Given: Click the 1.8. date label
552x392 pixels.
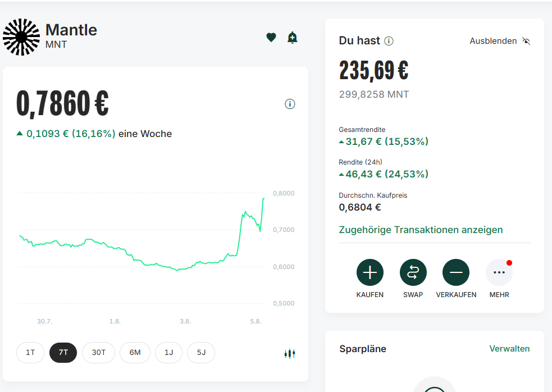Looking at the screenshot, I should click(115, 321).
